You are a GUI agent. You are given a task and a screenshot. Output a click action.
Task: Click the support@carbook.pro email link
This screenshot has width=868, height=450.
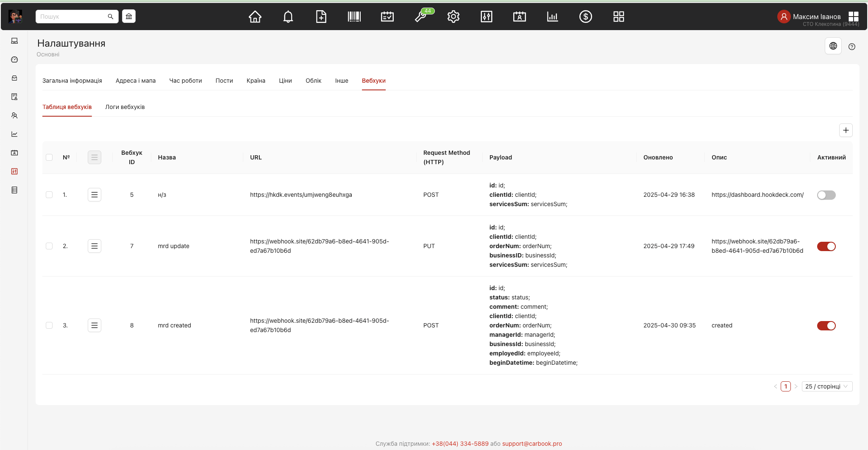pyautogui.click(x=532, y=444)
